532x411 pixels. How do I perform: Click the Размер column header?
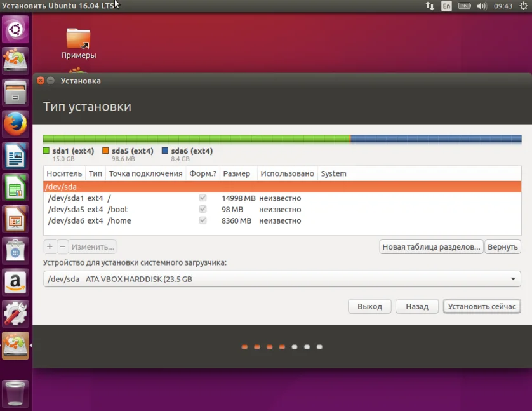(x=239, y=173)
